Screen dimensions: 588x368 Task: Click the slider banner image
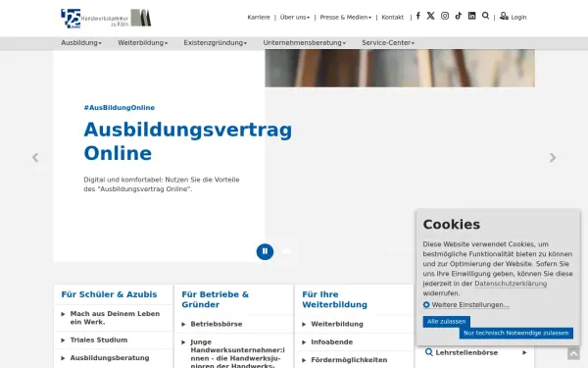(400, 69)
